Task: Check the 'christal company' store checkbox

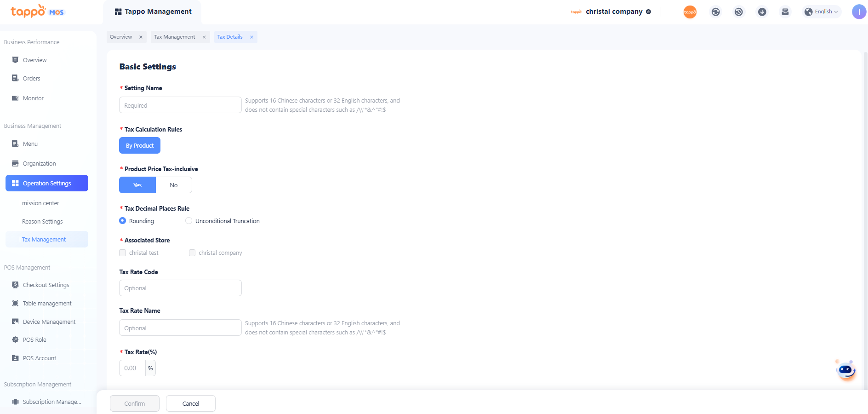Action: click(x=192, y=253)
